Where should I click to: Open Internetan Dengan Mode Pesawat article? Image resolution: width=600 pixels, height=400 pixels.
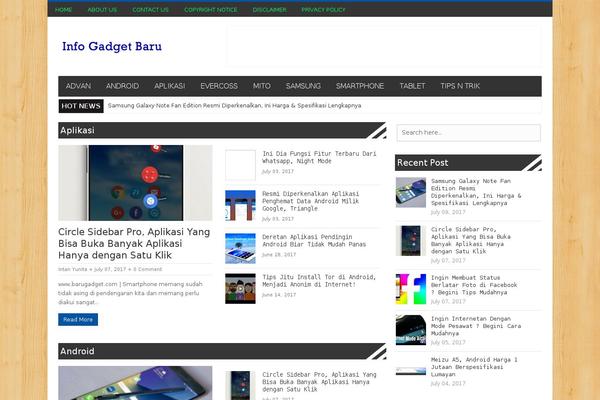[476, 326]
